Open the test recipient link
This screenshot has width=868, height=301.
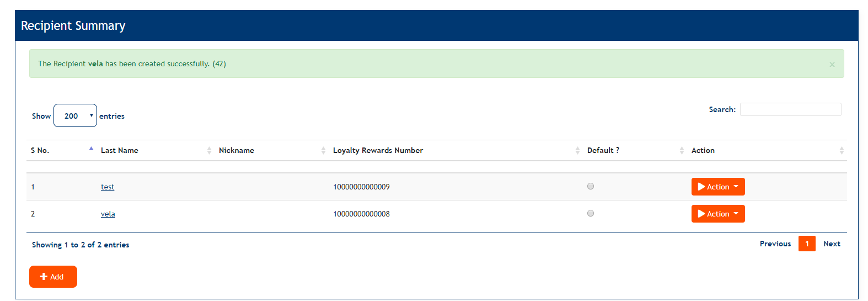point(108,187)
